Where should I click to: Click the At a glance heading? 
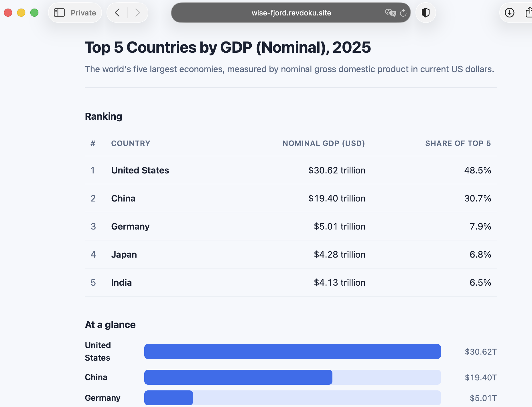point(110,325)
